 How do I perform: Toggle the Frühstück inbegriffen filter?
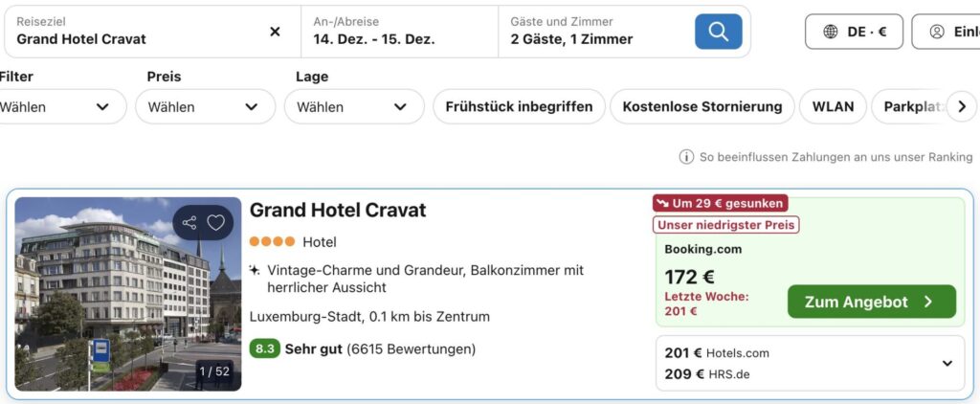click(x=519, y=106)
